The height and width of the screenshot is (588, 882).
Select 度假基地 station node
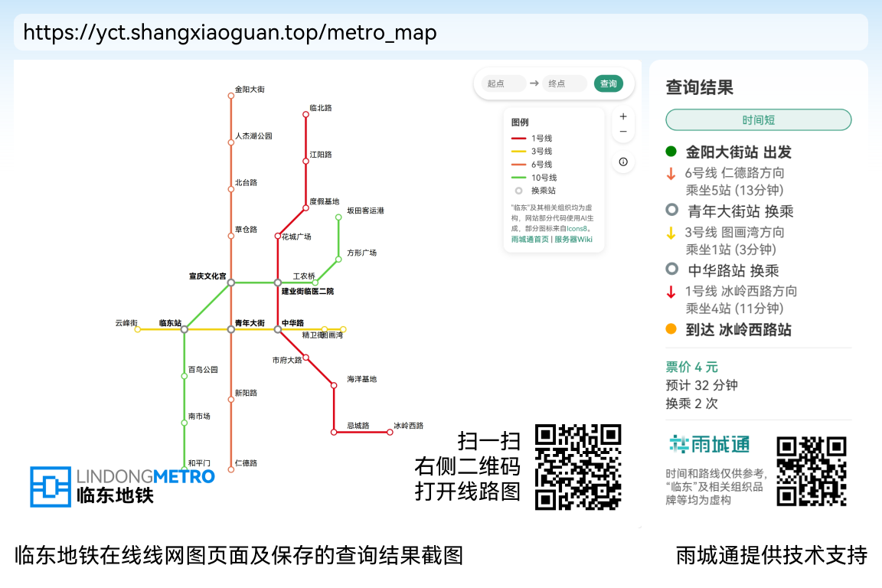(x=305, y=207)
